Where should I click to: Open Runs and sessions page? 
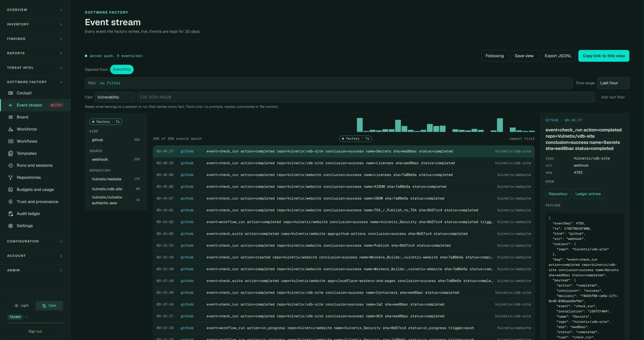35,165
